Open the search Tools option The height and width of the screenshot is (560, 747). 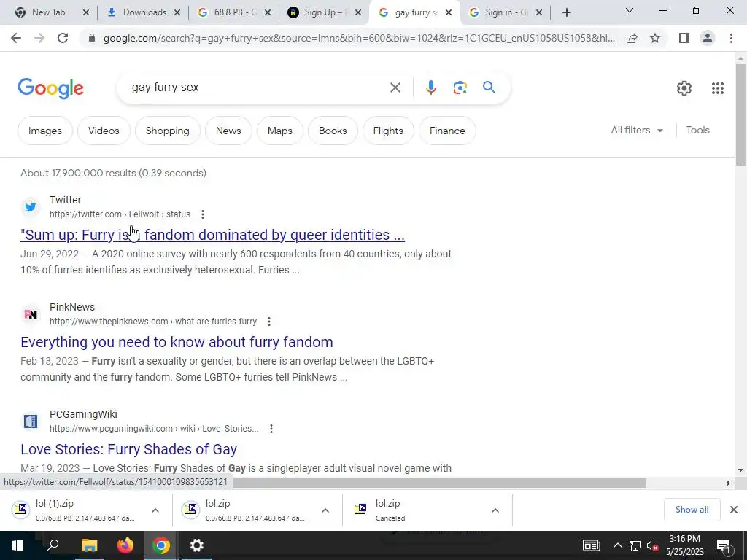click(x=697, y=130)
